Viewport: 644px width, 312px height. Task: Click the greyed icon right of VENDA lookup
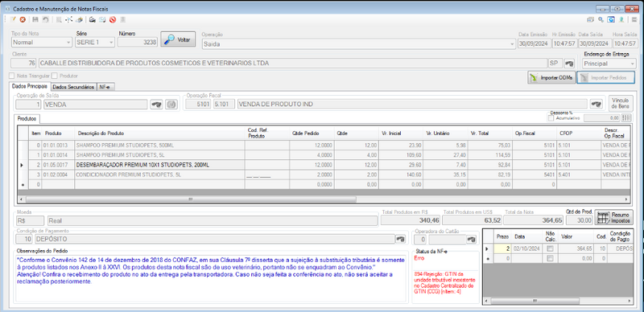coord(171,105)
